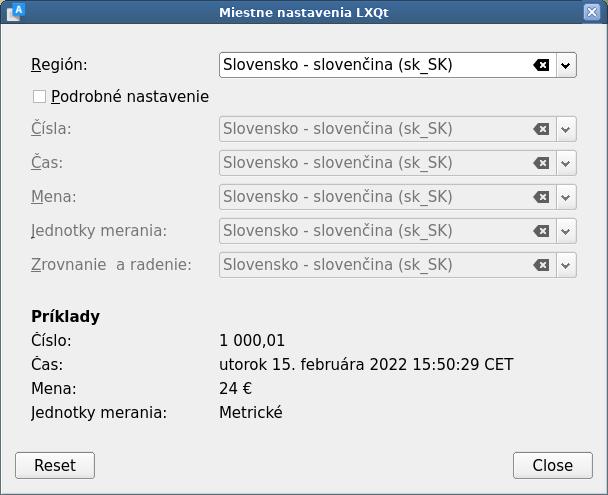Click inside the Región text field
The width and height of the screenshot is (608, 495).
tap(375, 65)
